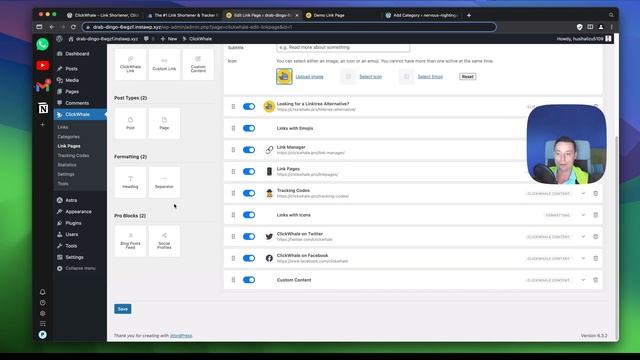Grab drag handle of Link Pages row
Viewport: 640px width, 360px height.
point(233,171)
